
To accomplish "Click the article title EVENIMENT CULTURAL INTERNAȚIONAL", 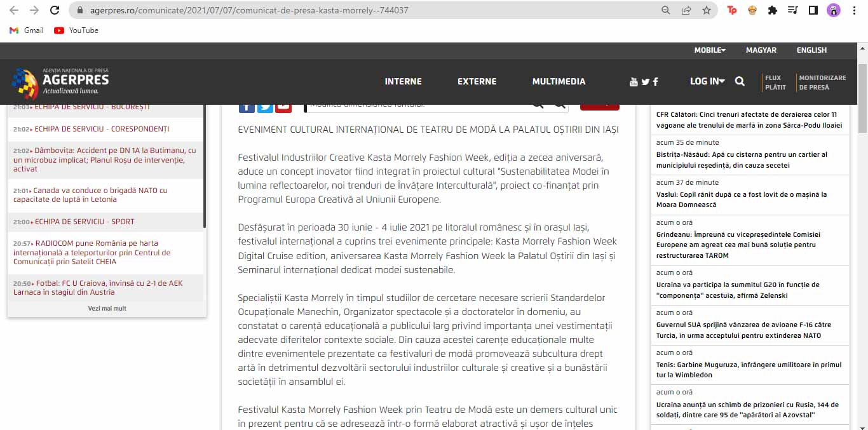I will coord(428,130).
